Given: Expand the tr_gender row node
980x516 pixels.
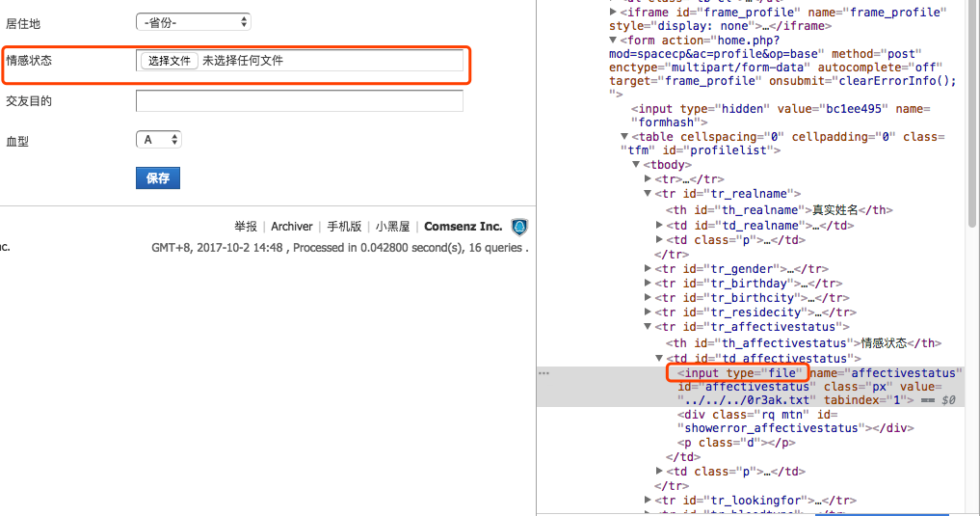Looking at the screenshot, I should [x=649, y=269].
